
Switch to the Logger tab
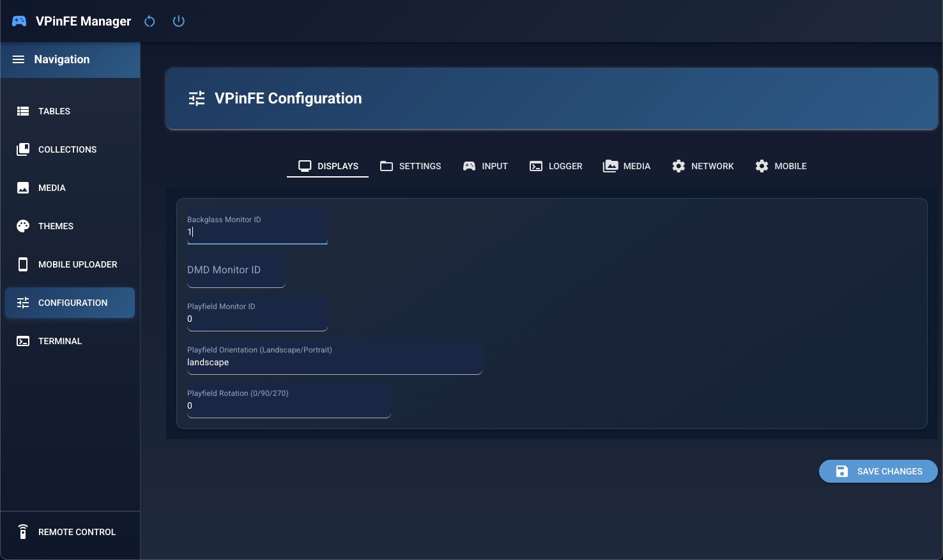click(x=555, y=165)
